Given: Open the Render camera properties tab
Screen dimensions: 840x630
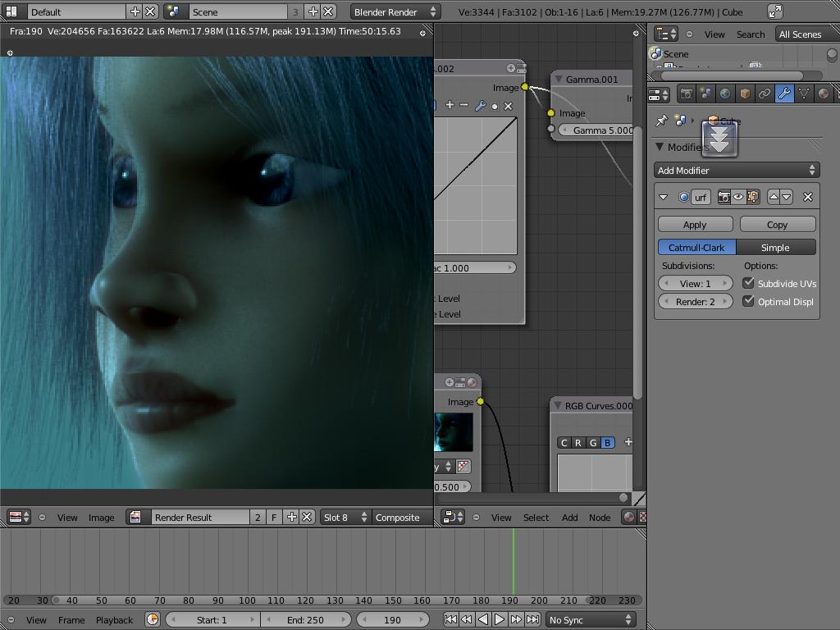Looking at the screenshot, I should pos(687,94).
